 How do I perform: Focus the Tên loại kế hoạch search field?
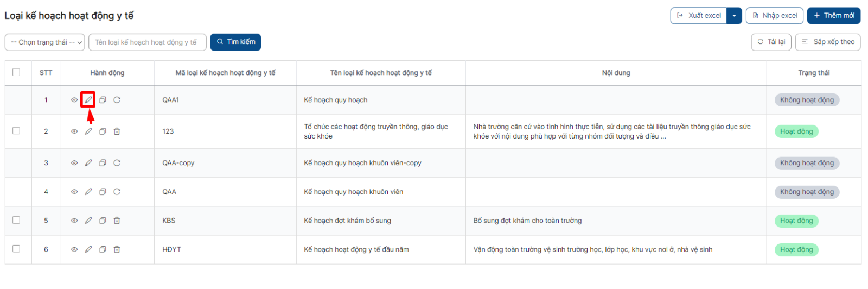click(x=148, y=42)
